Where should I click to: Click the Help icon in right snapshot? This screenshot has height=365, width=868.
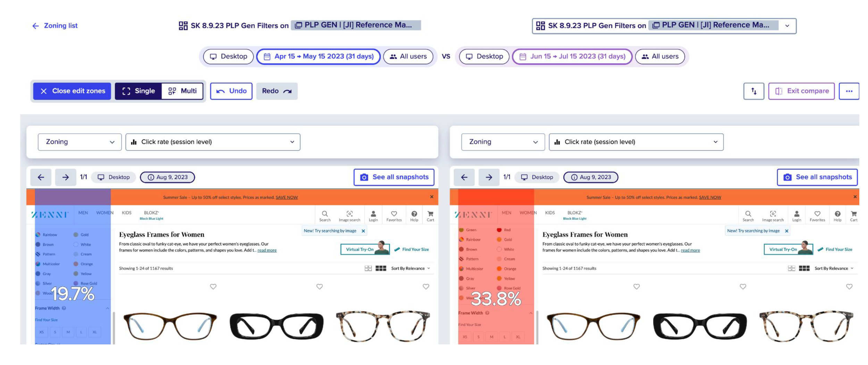point(837,216)
